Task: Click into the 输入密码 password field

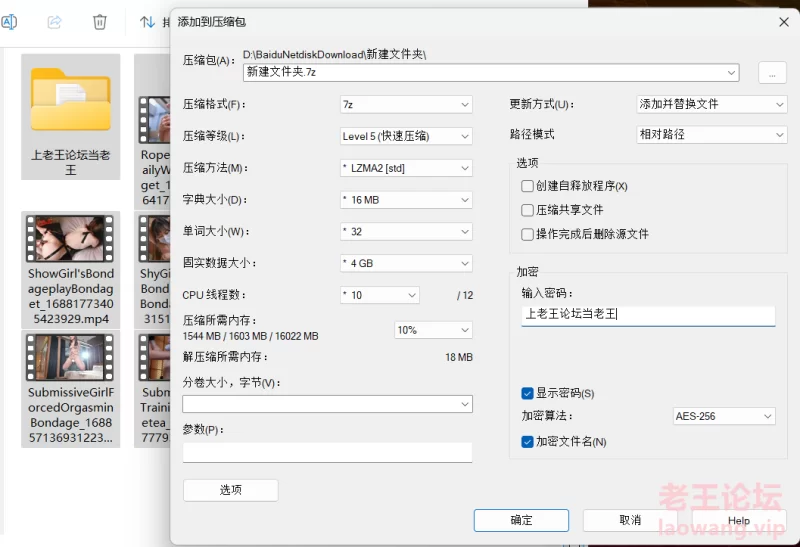Action: [647, 314]
